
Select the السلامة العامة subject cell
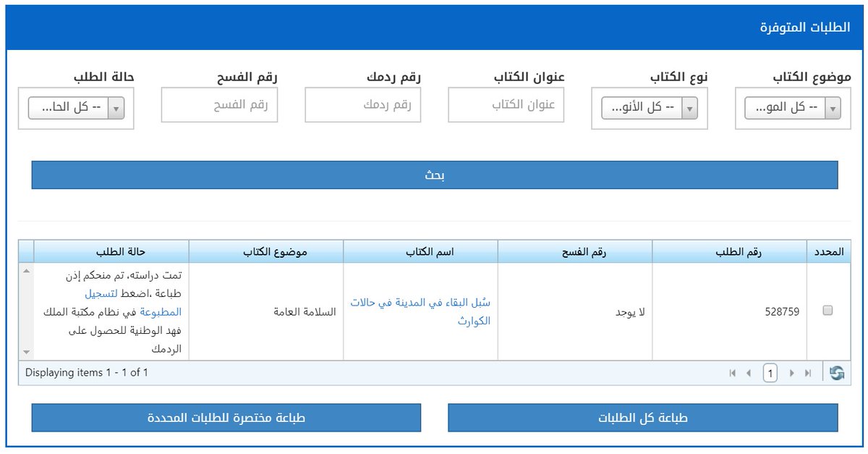click(266, 312)
